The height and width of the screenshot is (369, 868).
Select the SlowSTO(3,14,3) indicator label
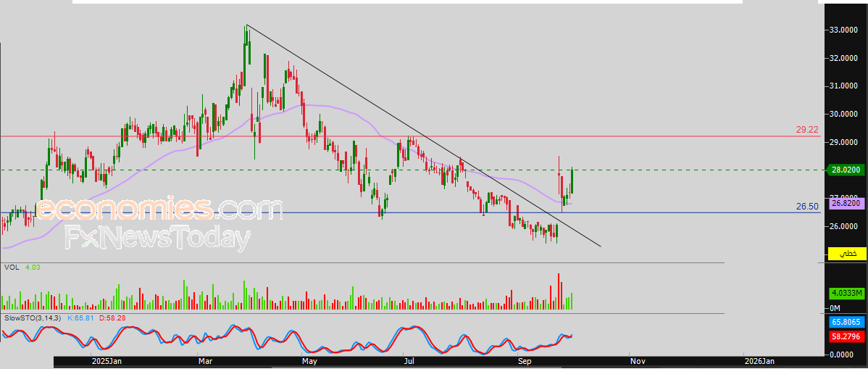tap(34, 318)
